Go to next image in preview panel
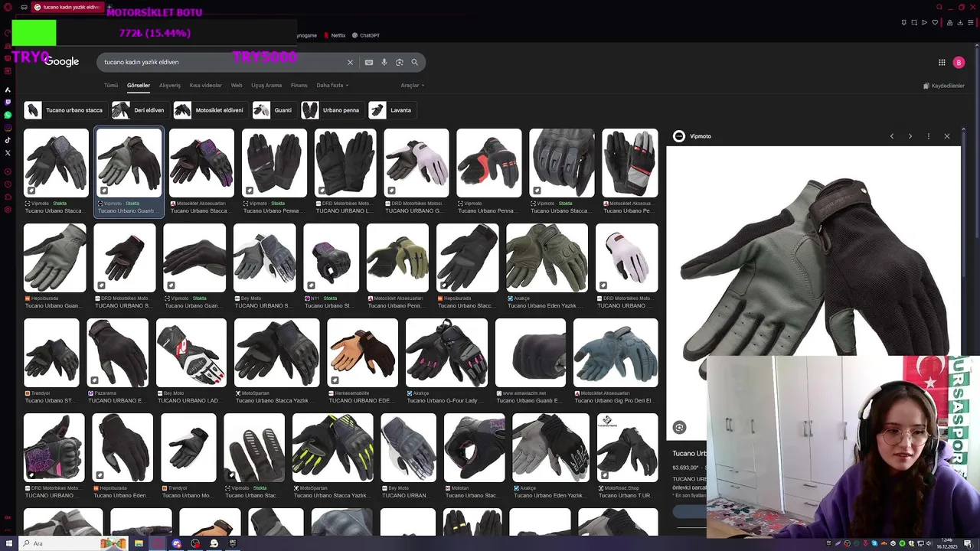 tap(910, 136)
